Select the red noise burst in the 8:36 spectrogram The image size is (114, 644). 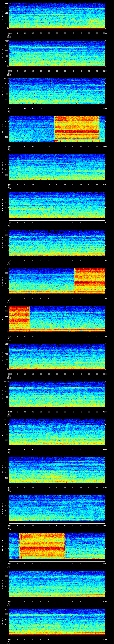[90, 280]
